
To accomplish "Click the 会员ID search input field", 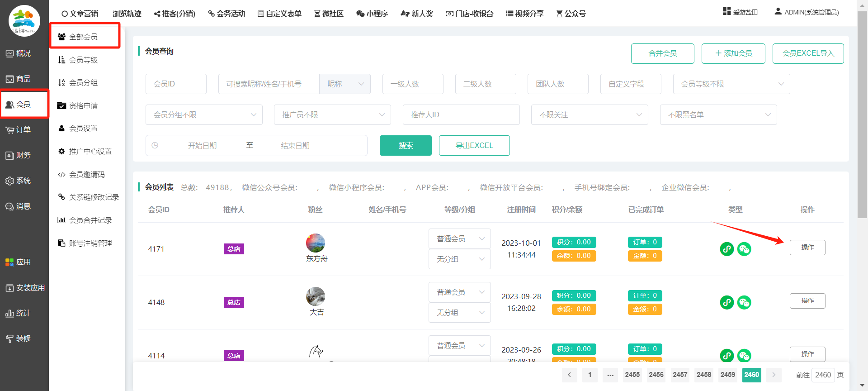I will click(176, 84).
